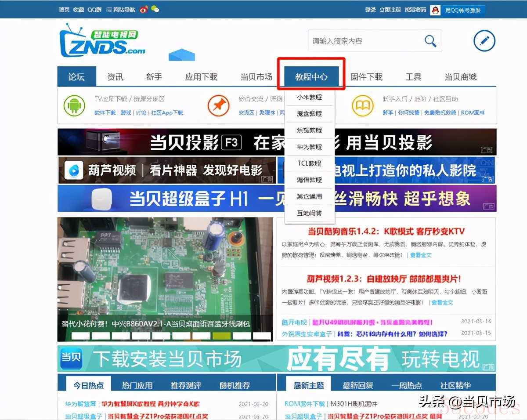This screenshot has height=420, width=527.
Task: Select 海信教程 from the dropdown
Action: pos(310,180)
